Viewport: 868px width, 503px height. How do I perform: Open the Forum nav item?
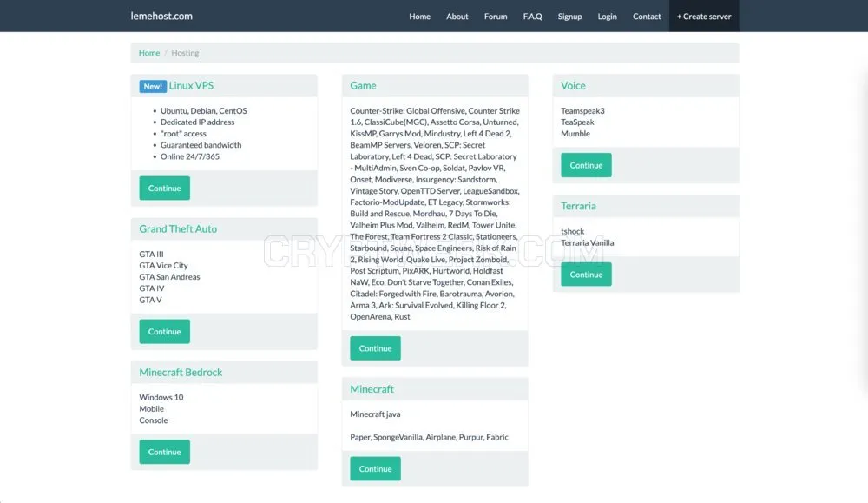pyautogui.click(x=496, y=17)
